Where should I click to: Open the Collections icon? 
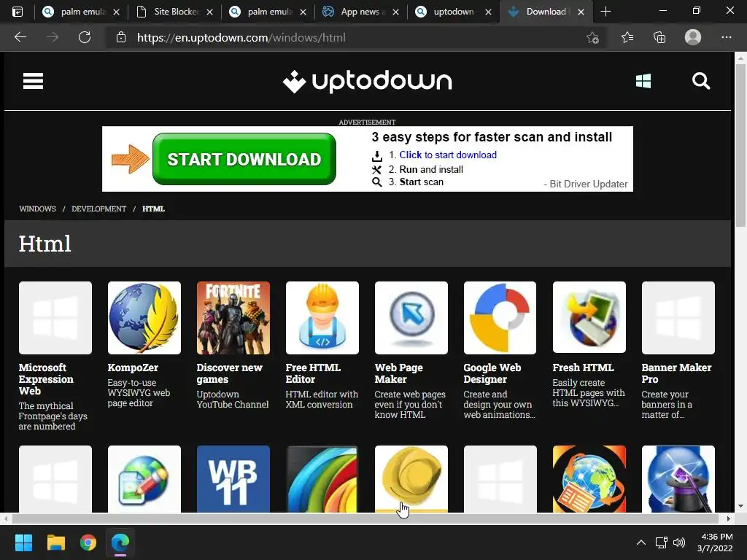click(x=659, y=37)
